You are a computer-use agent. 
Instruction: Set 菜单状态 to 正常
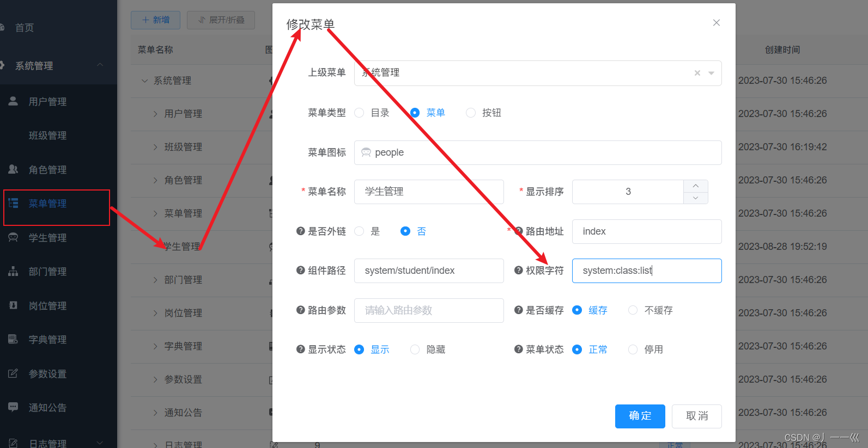point(590,349)
